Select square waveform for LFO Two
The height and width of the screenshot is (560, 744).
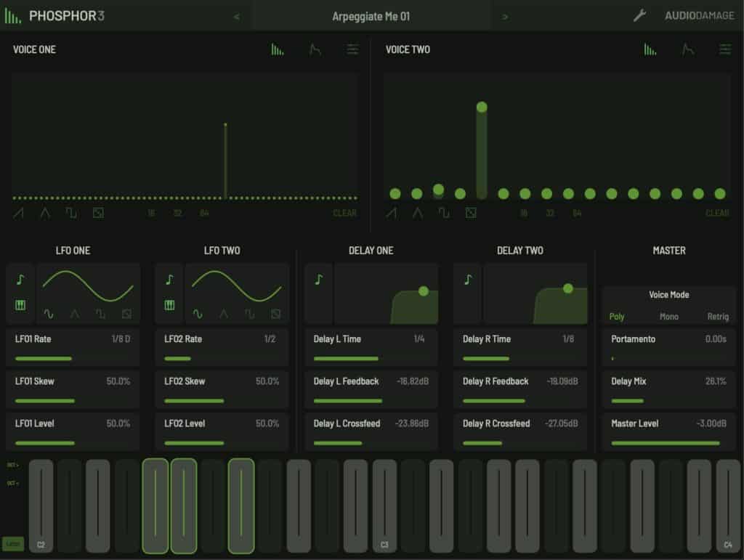250,314
